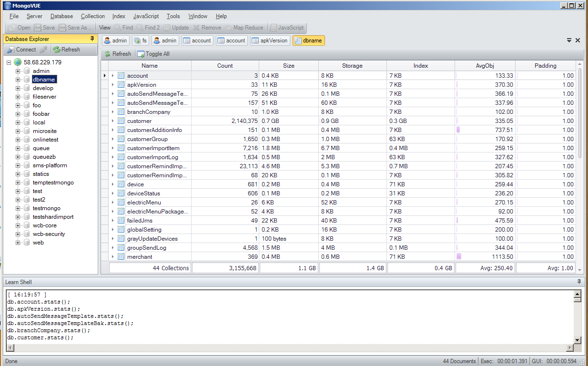
Task: Click the failedJms collection table icon
Action: click(x=121, y=221)
